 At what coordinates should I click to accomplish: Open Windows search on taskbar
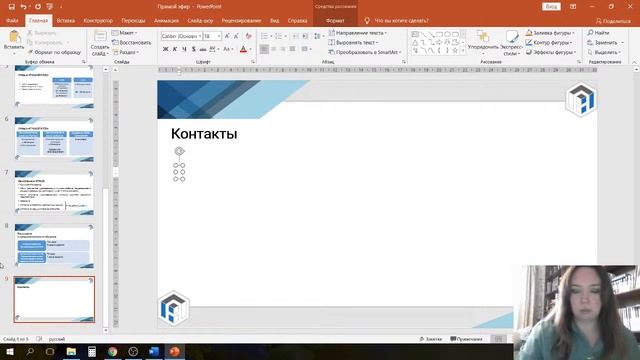(30, 351)
